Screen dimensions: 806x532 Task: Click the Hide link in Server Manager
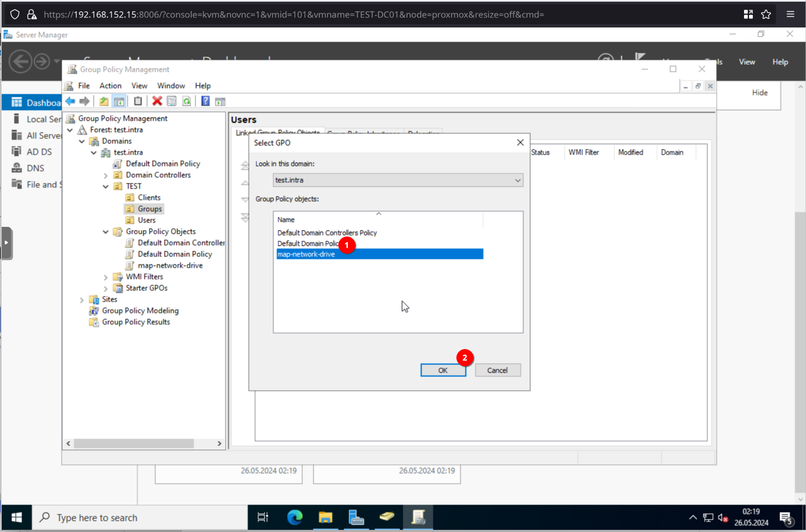[x=760, y=93]
